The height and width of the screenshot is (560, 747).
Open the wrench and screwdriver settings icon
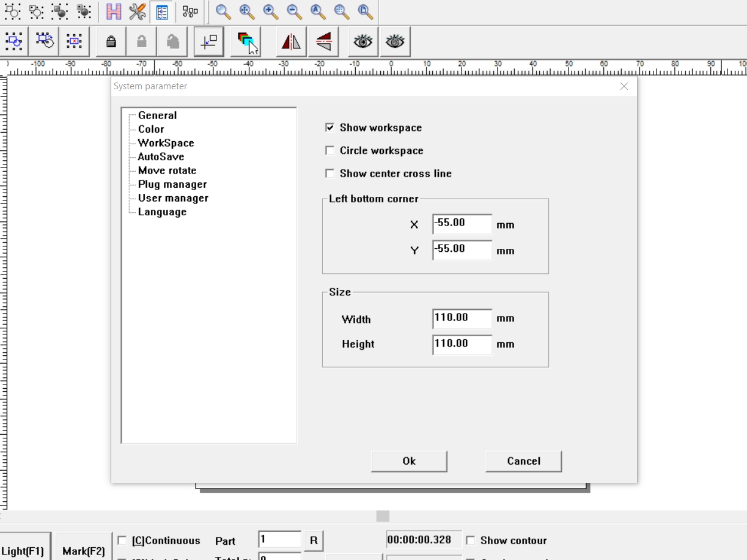click(x=138, y=12)
